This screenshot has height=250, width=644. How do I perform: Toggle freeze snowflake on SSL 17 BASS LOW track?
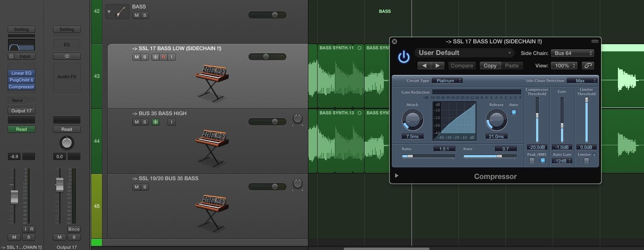click(155, 57)
